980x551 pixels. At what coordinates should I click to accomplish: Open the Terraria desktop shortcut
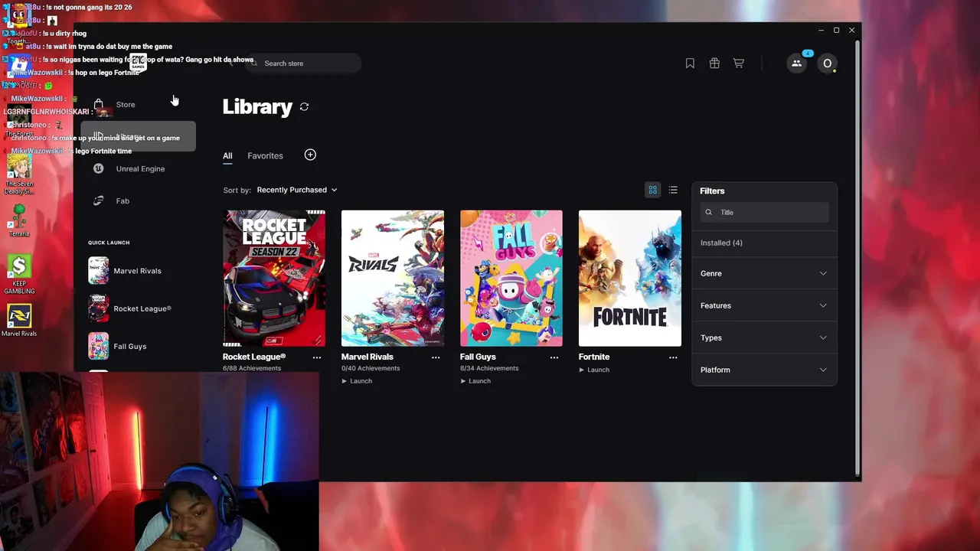click(x=19, y=221)
